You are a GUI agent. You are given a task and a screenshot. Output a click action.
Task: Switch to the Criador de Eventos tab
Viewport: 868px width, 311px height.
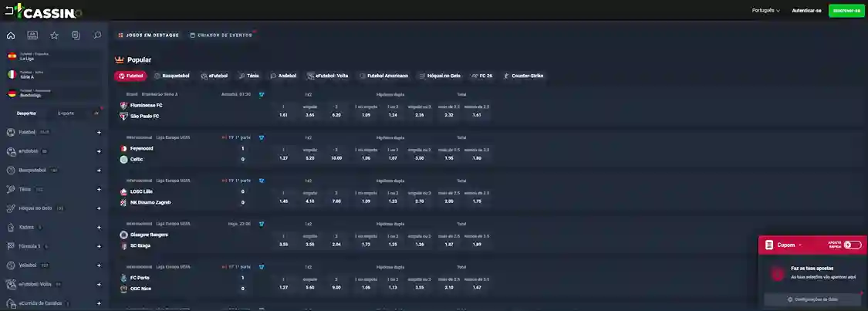point(224,35)
